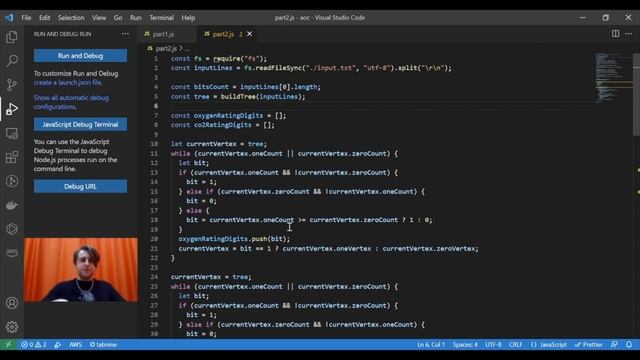Select the part2.js tab

coord(223,34)
